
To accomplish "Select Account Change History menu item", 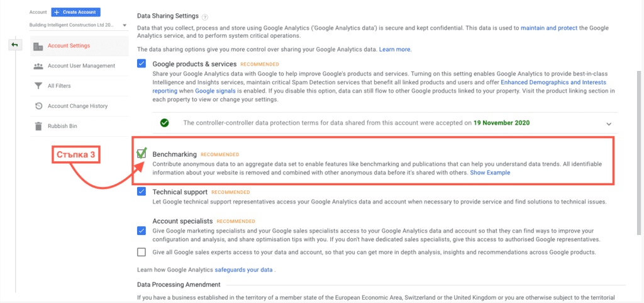I will (77, 106).
